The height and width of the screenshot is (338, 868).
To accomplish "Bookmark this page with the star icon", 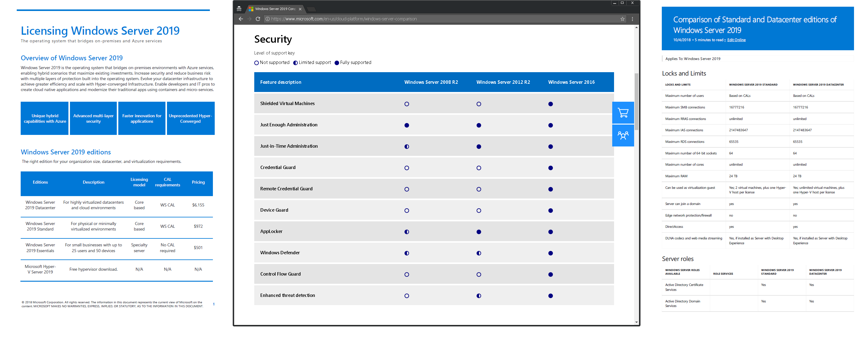I will coord(622,19).
